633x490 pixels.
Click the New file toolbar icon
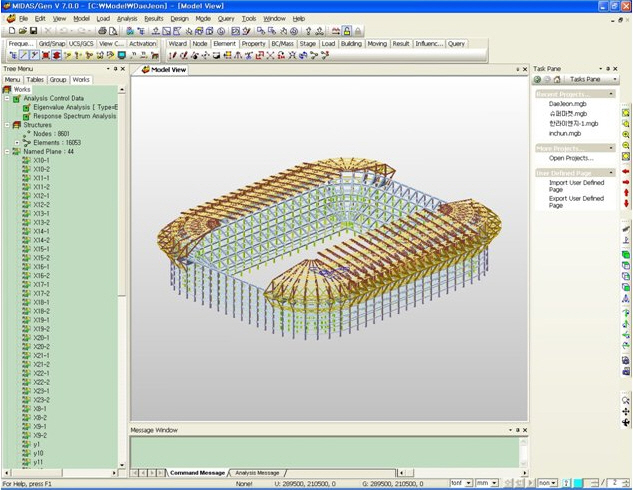point(9,31)
